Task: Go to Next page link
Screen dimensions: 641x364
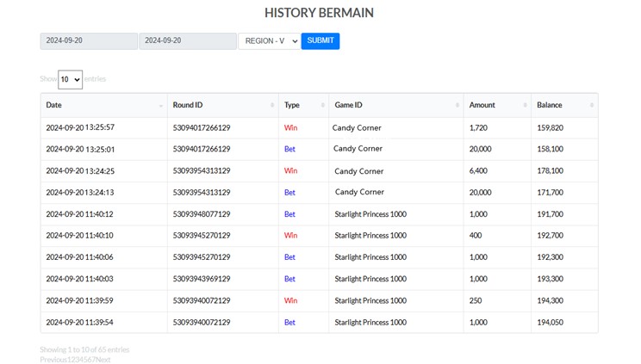Action: coord(103,360)
